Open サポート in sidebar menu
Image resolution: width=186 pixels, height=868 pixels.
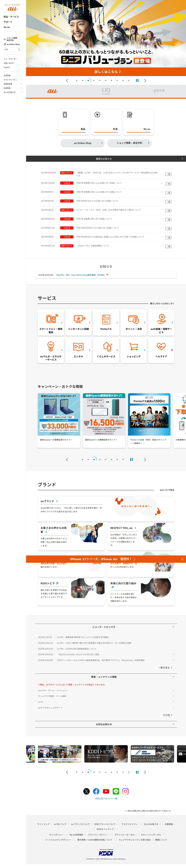8,22
